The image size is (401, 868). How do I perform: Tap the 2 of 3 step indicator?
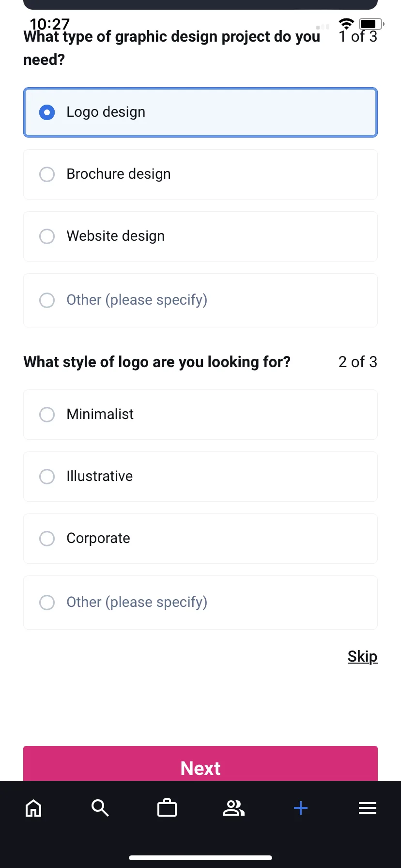click(357, 362)
